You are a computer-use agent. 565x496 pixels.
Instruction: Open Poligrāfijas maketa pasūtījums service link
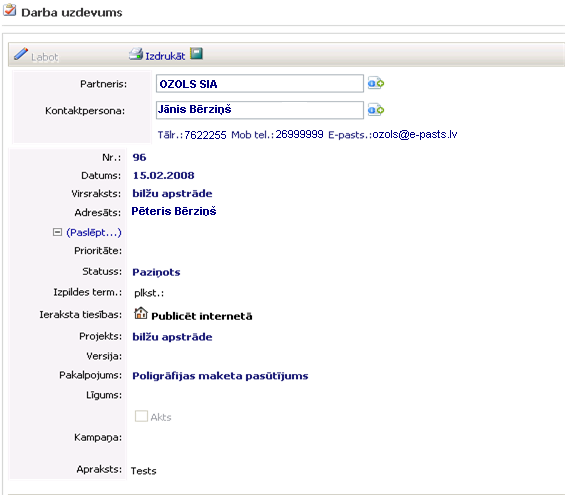(220, 376)
